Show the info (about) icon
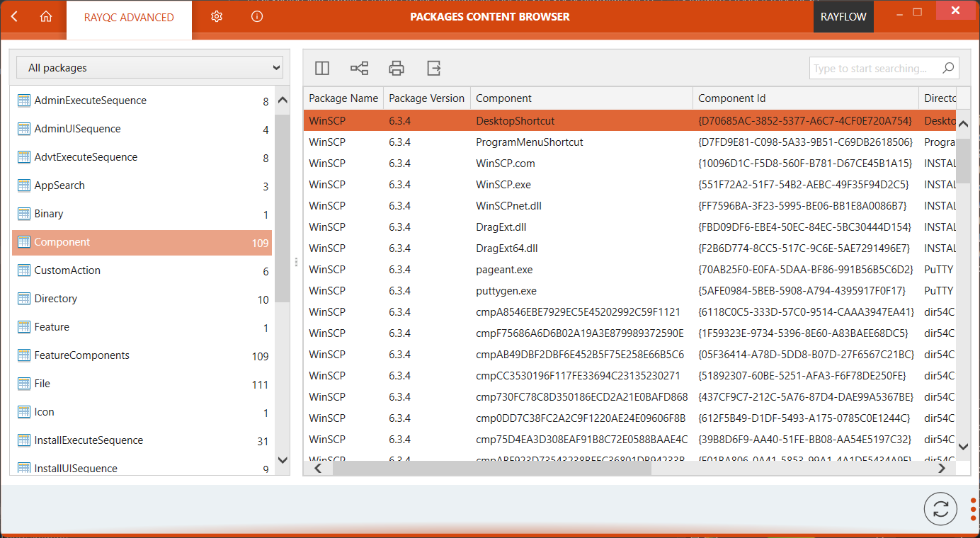Image resolution: width=980 pixels, height=538 pixels. (x=257, y=16)
